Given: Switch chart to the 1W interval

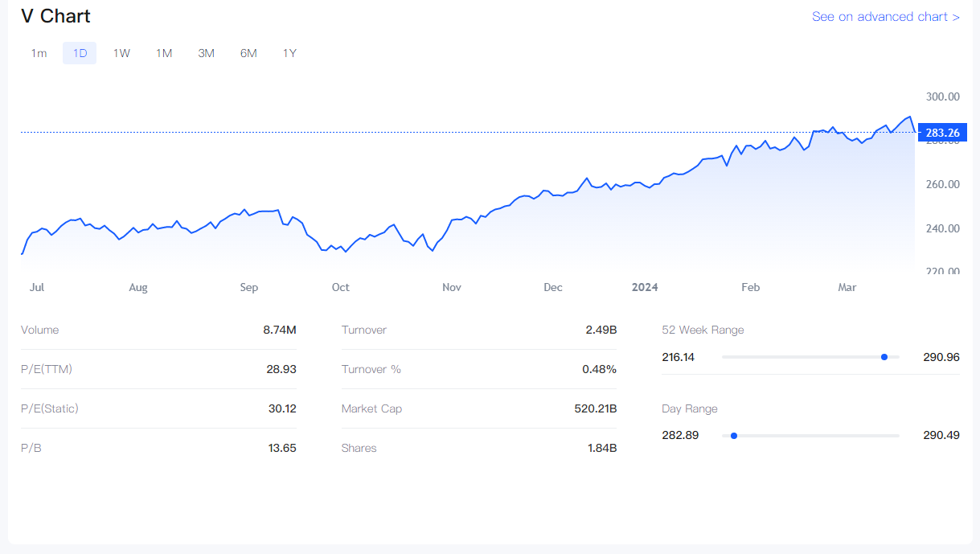Looking at the screenshot, I should [121, 53].
